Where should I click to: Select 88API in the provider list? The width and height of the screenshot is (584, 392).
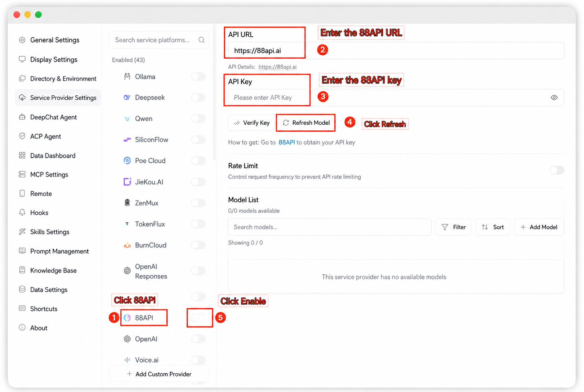144,318
